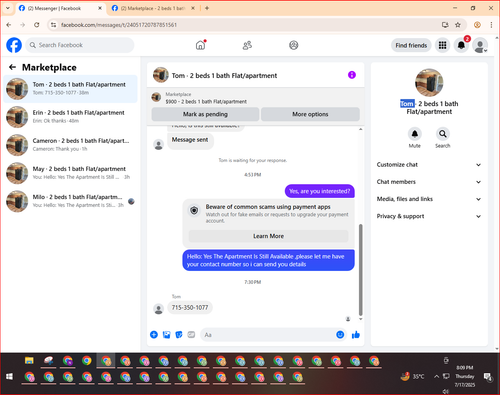Open the Facebook logo home link

tap(14, 45)
